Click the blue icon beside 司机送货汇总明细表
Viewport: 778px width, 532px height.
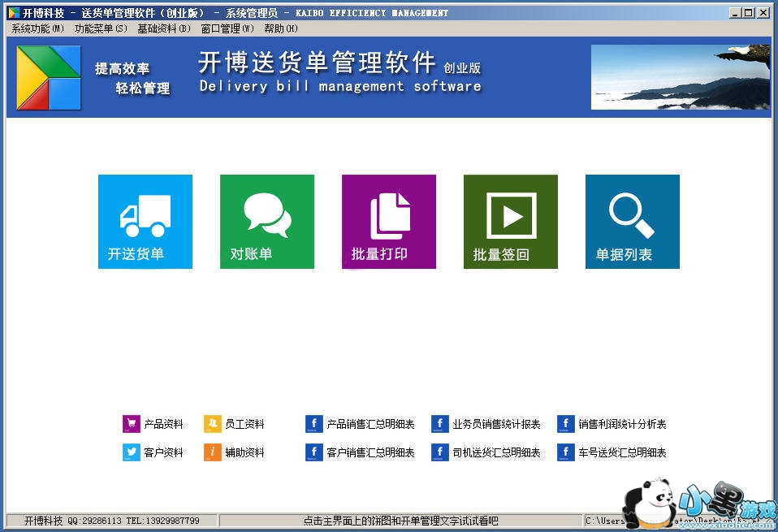tap(439, 452)
